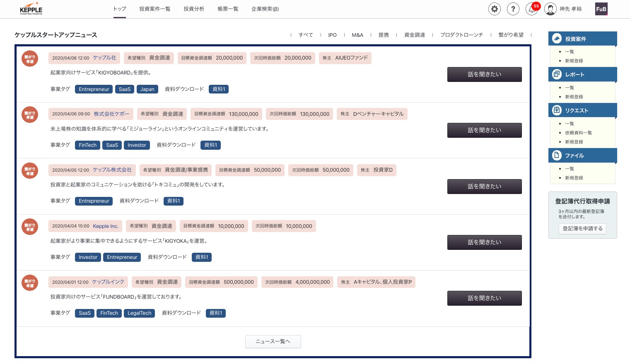Click the user profile avatar icon
Viewport: 630px width, 364px height.
tap(550, 9)
